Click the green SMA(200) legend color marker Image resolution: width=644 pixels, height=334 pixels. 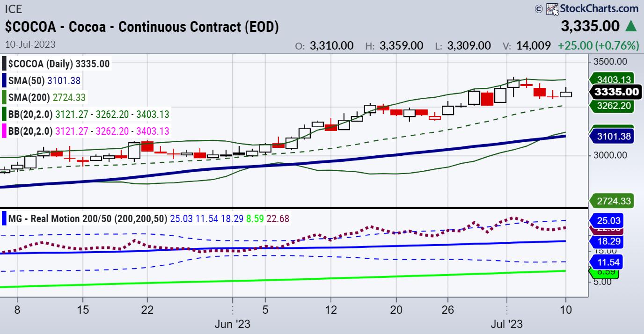(x=4, y=97)
